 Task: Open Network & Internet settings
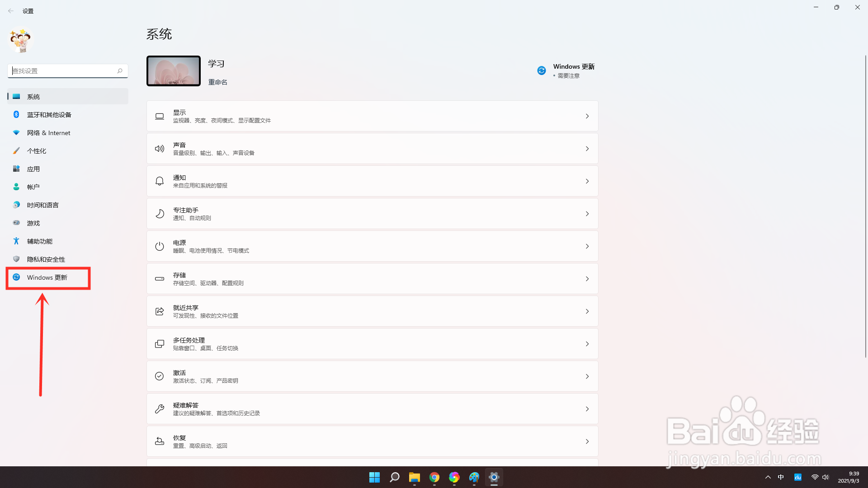[48, 133]
